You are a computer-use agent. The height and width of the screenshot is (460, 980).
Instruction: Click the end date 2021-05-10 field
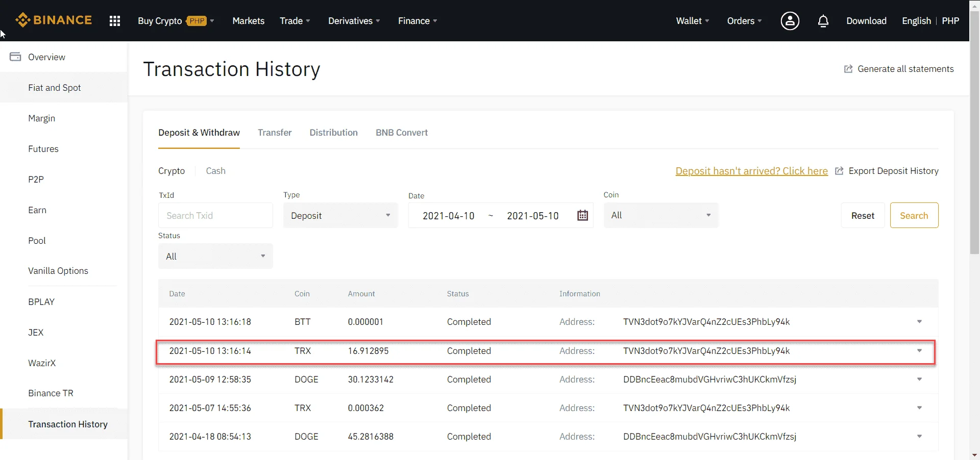pyautogui.click(x=532, y=216)
